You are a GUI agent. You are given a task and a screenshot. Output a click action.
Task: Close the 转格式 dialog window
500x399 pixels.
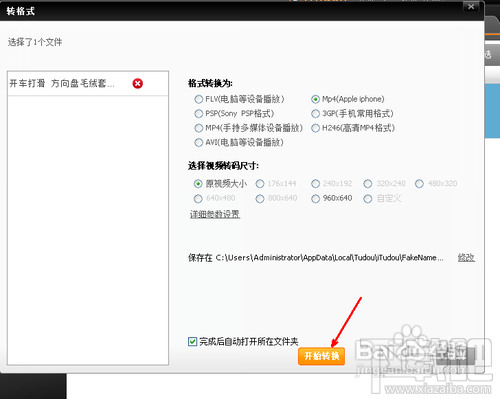pos(471,7)
